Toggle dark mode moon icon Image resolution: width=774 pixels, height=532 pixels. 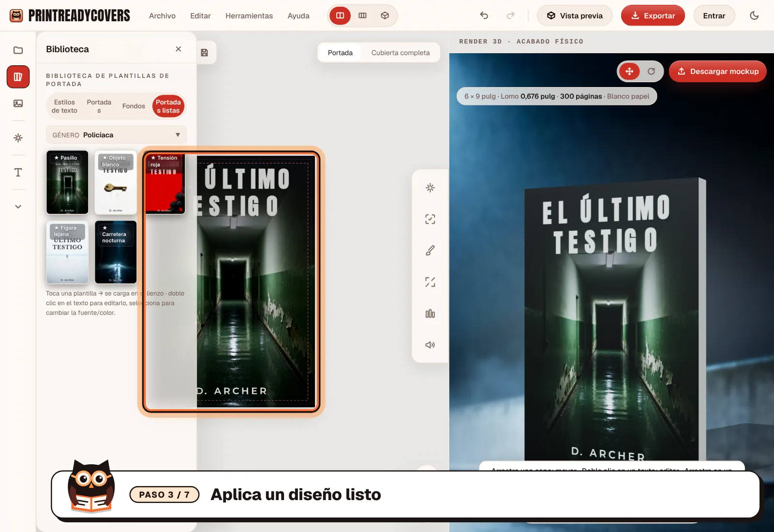pos(754,15)
